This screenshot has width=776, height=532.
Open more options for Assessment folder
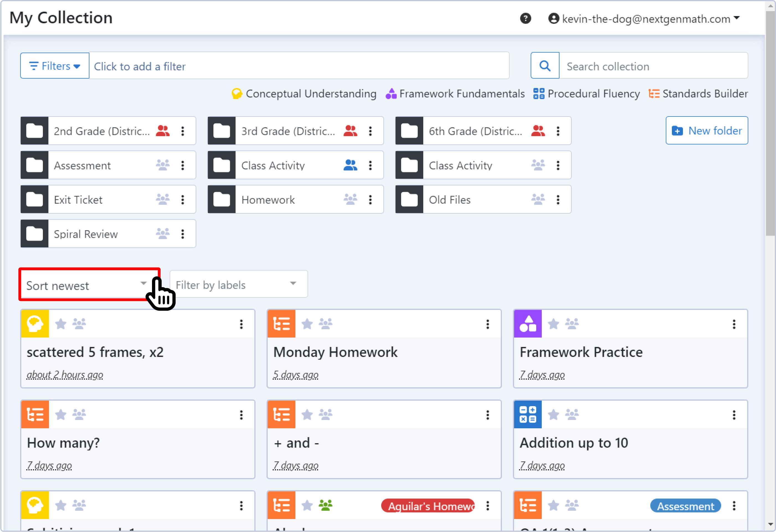(x=183, y=165)
